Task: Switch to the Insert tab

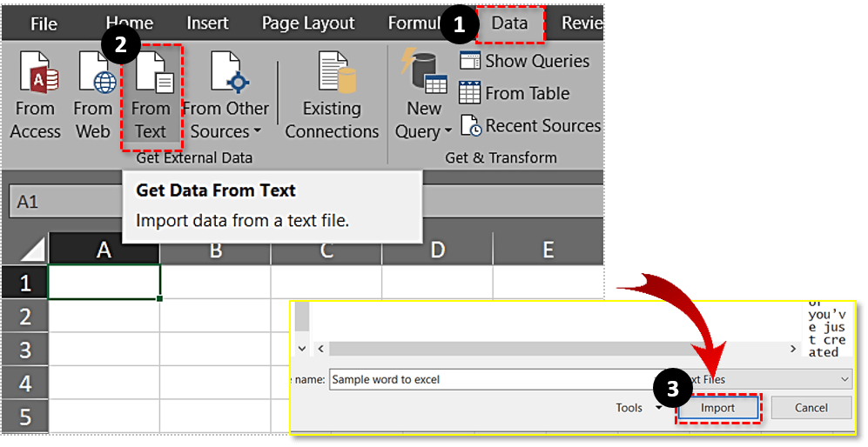Action: [208, 23]
